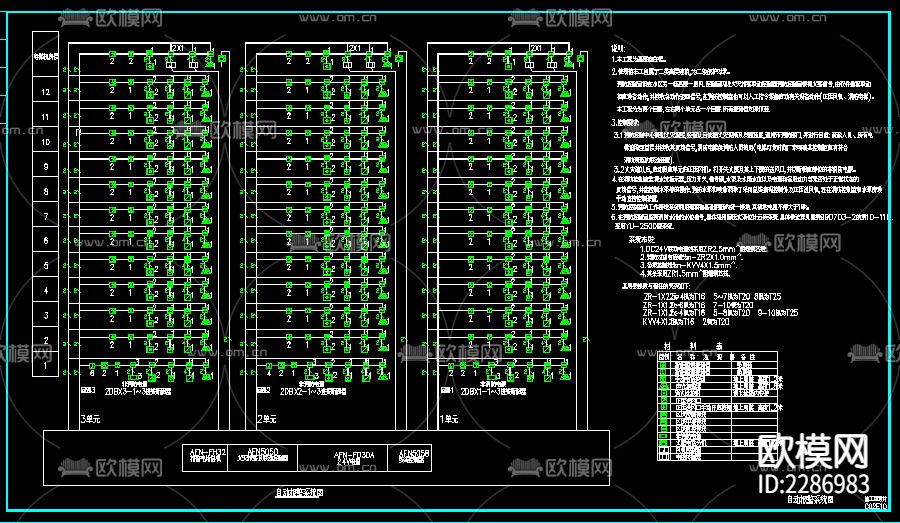Select the 'ZR-1X2.5' conduit spec line
Image resolution: width=900 pixels, height=523 pixels.
pos(712,297)
